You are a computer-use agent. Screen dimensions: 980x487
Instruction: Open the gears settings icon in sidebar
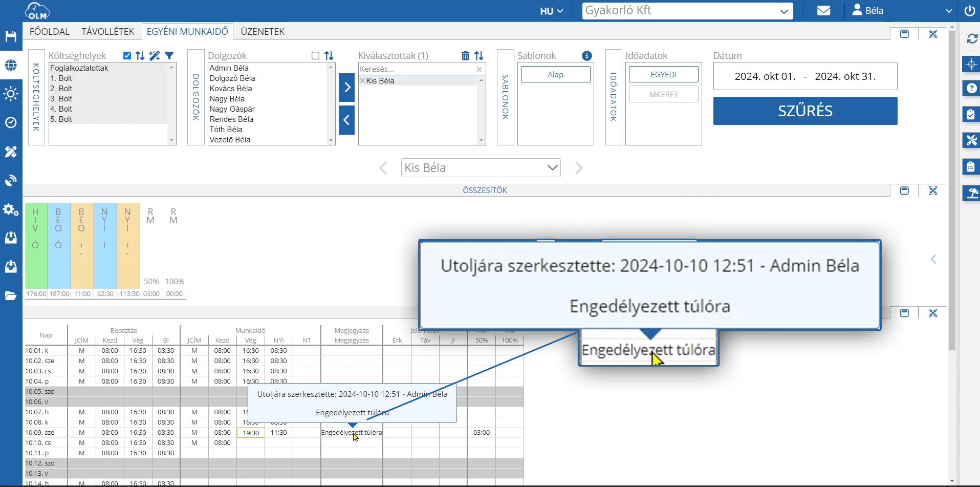pos(11,209)
